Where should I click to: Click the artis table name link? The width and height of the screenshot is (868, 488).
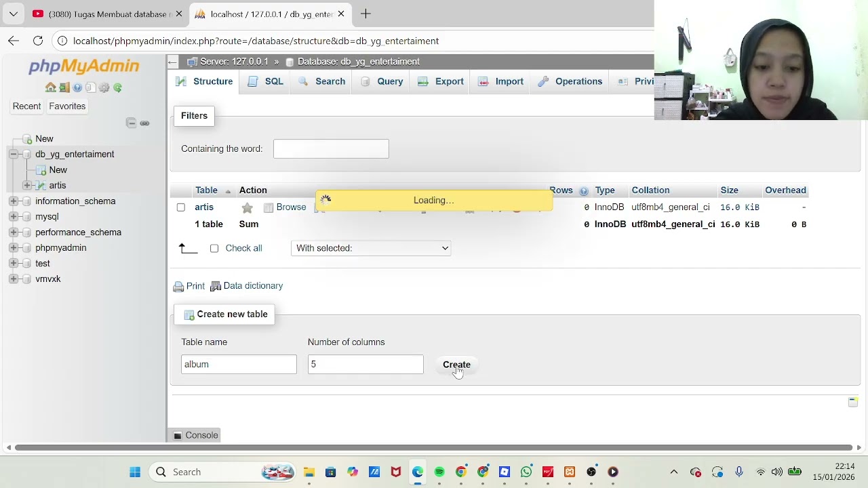(204, 207)
